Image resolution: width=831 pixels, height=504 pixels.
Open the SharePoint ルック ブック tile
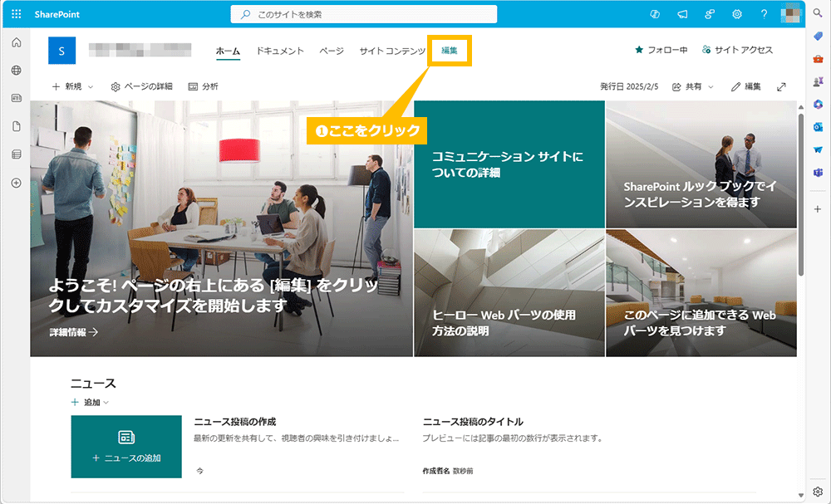coord(701,164)
